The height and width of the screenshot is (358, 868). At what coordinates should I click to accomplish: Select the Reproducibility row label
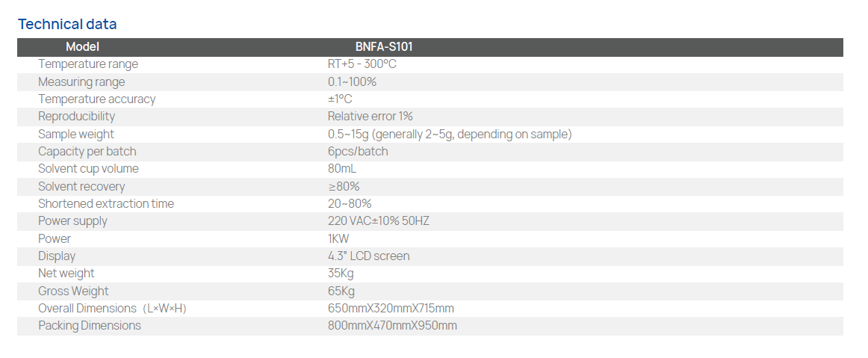coord(77,117)
